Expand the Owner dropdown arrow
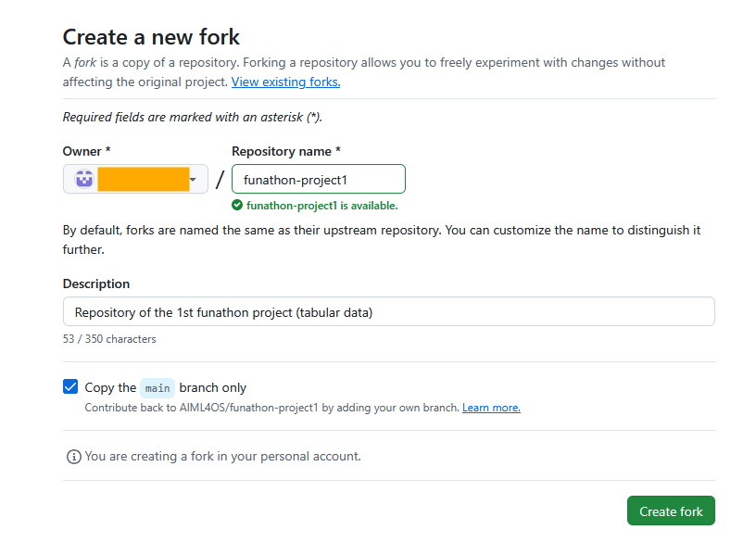 [193, 179]
